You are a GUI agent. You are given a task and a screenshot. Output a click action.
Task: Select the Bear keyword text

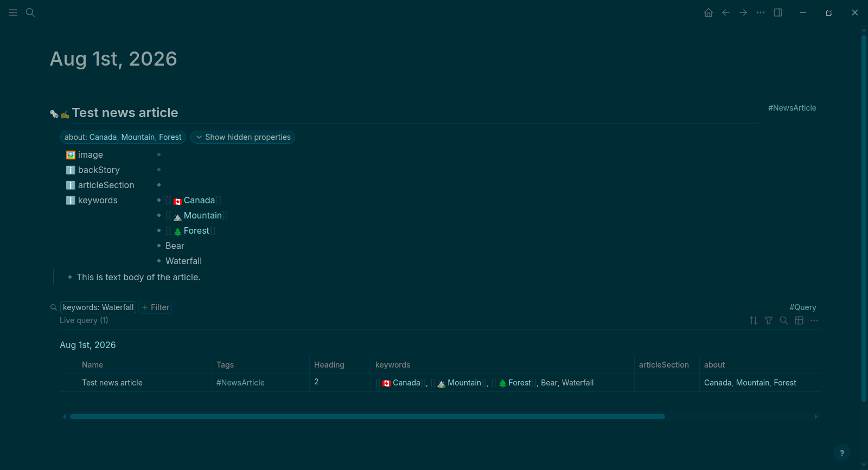[175, 246]
